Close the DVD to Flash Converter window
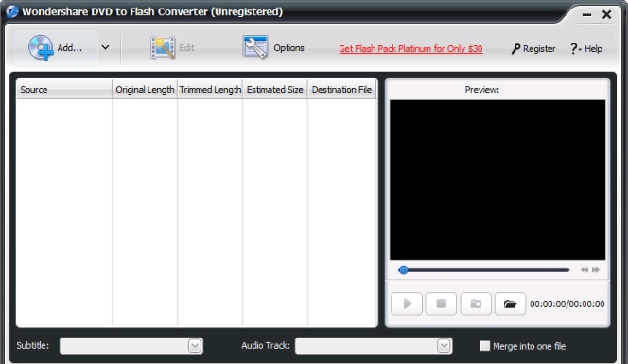628x364 pixels. 607,15
